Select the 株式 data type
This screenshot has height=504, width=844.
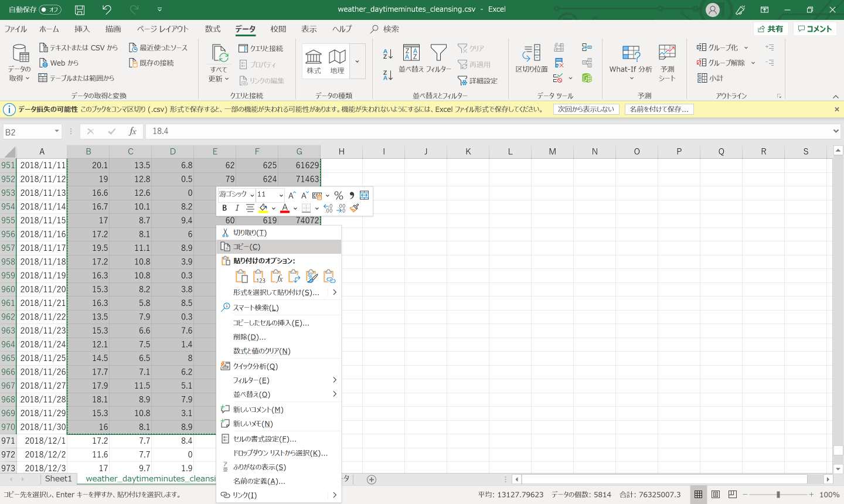pyautogui.click(x=314, y=62)
